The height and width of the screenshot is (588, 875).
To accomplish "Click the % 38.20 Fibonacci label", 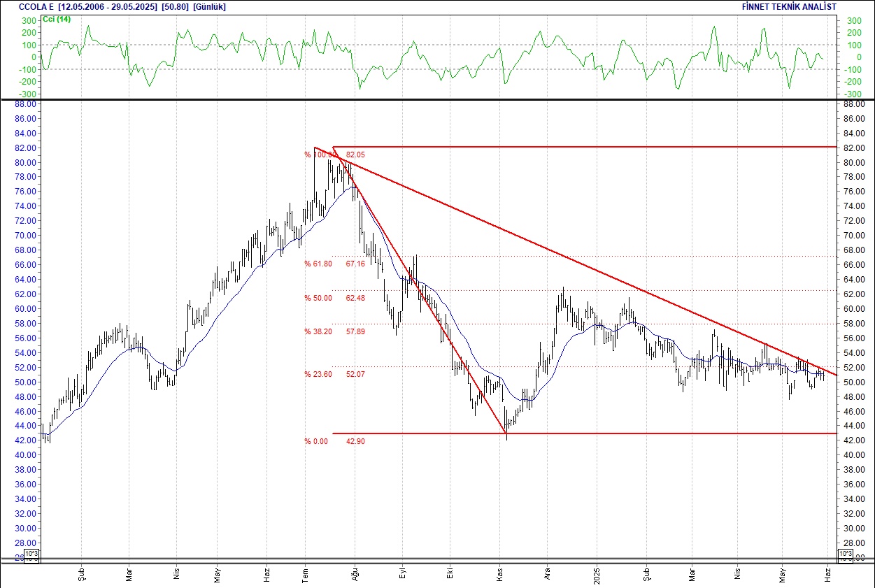I will [318, 331].
